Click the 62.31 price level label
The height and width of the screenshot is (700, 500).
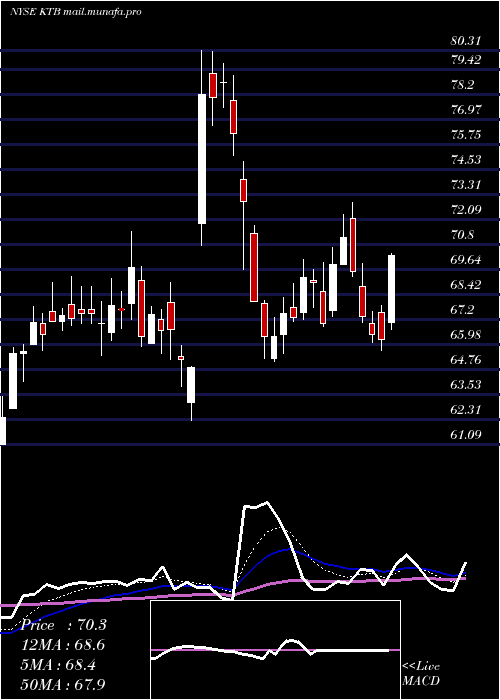tap(466, 410)
